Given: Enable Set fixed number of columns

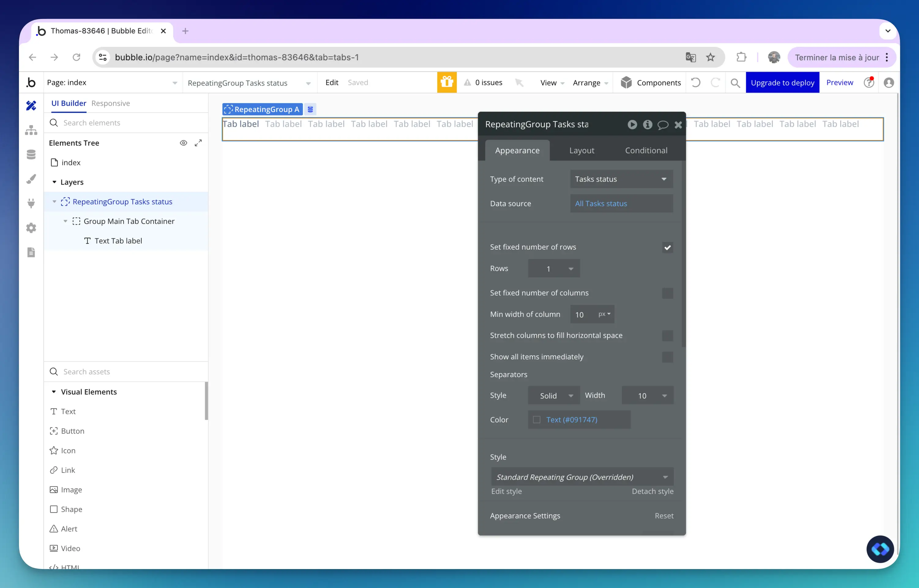Looking at the screenshot, I should (x=667, y=293).
